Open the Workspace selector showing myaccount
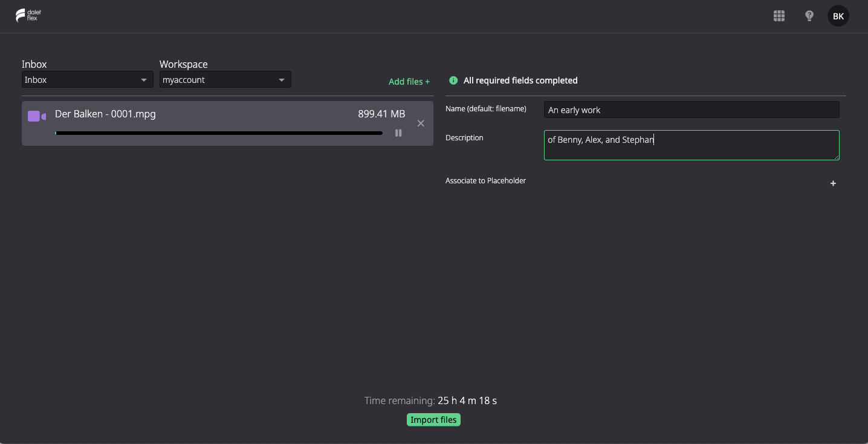The height and width of the screenshot is (444, 868). (x=225, y=79)
